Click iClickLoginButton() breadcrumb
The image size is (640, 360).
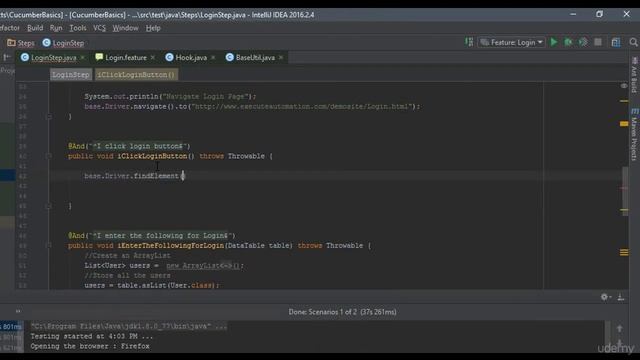pos(136,75)
